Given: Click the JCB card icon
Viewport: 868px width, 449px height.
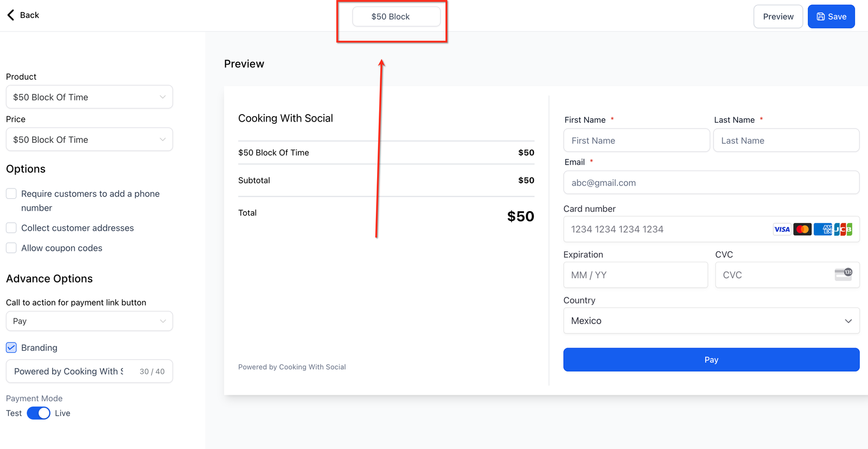Looking at the screenshot, I should click(x=843, y=229).
